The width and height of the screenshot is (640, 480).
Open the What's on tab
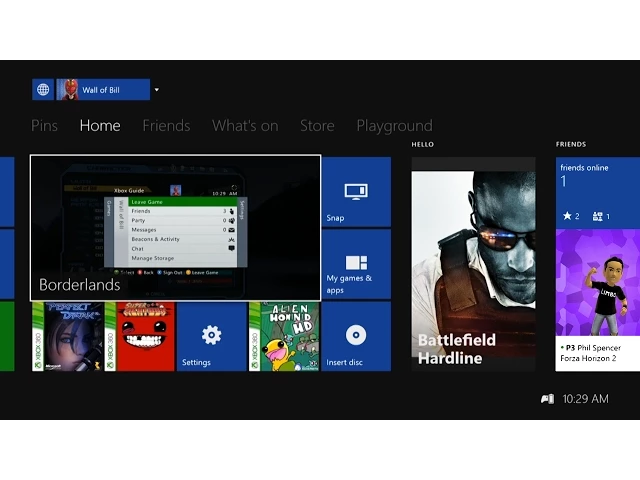click(x=245, y=125)
